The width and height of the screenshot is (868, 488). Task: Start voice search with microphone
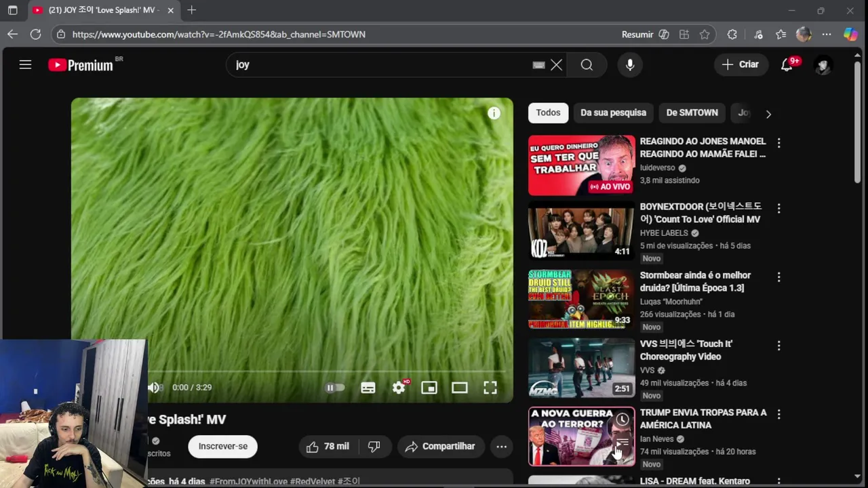(x=630, y=65)
